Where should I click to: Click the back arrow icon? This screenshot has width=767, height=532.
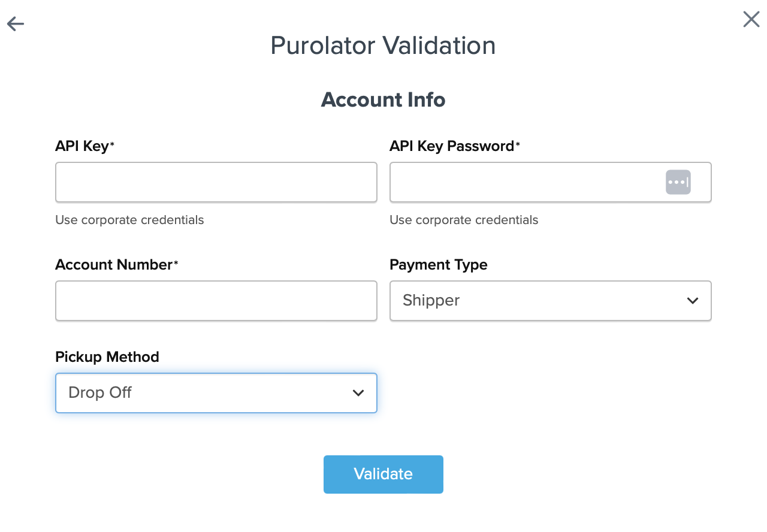click(16, 24)
